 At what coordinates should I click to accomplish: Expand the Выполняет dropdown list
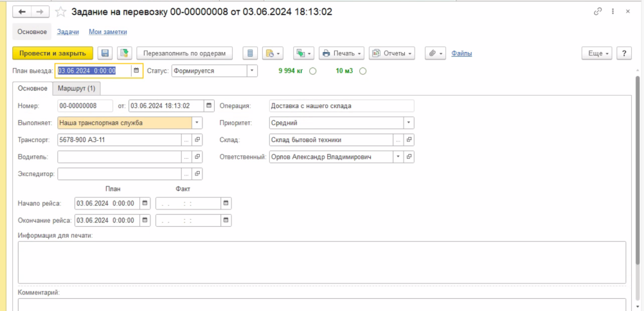click(197, 123)
